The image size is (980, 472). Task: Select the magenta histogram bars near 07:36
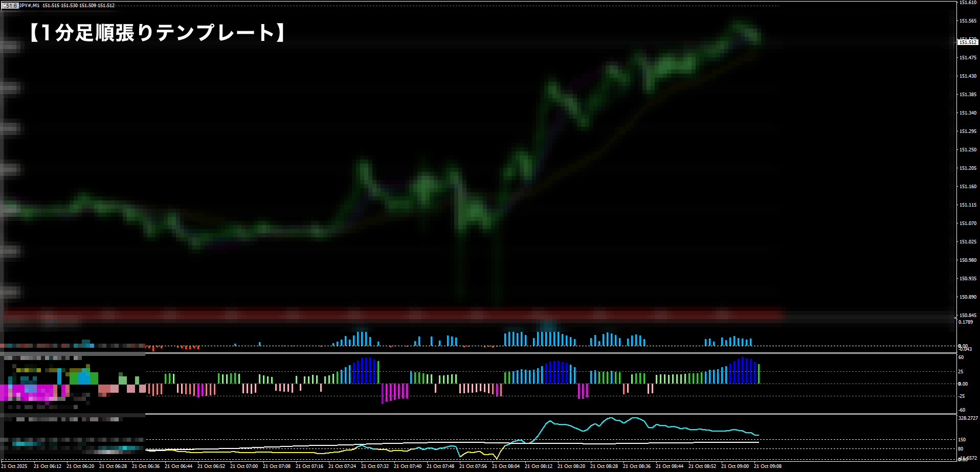coord(394,393)
